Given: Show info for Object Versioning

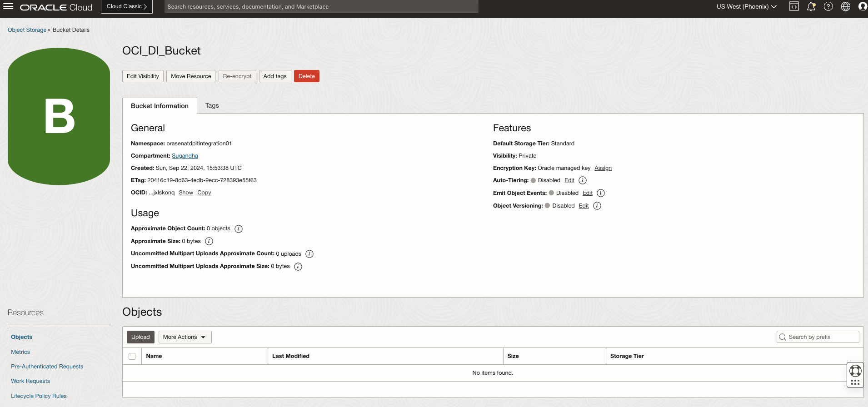Looking at the screenshot, I should click(x=597, y=206).
